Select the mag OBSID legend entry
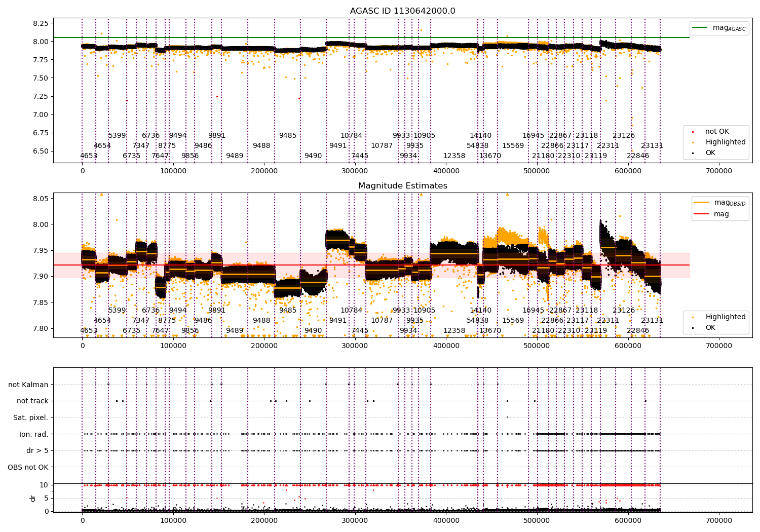 (x=720, y=203)
